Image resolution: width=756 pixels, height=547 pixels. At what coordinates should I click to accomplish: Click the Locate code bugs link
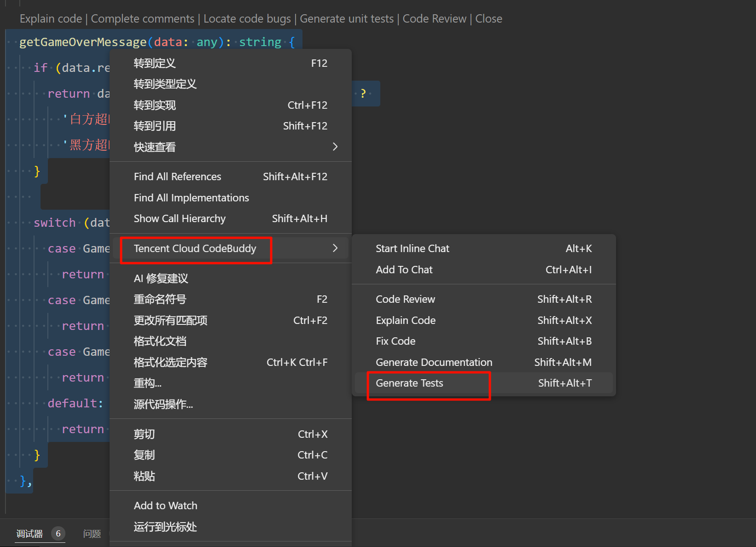click(x=247, y=19)
